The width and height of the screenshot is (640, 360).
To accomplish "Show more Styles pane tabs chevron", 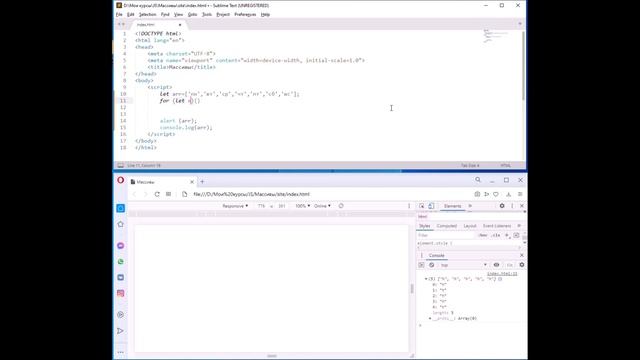I will (x=519, y=226).
